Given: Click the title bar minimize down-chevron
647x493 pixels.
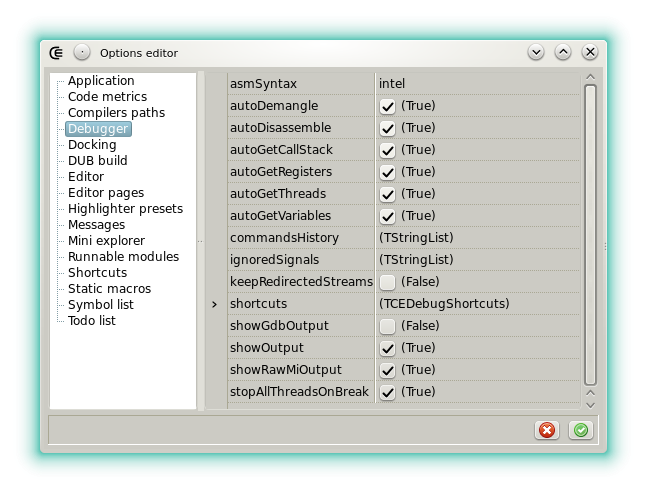Looking at the screenshot, I should pyautogui.click(x=536, y=52).
